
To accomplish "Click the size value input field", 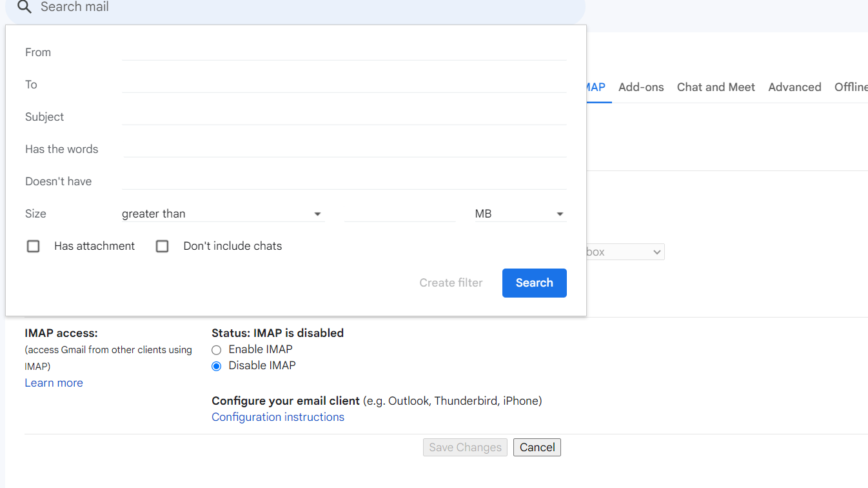I will [400, 214].
